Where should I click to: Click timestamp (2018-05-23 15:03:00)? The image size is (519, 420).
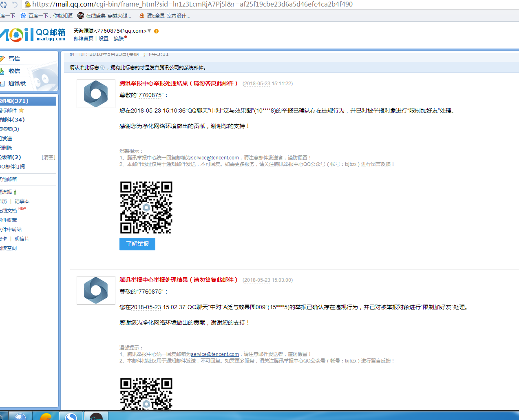coord(268,280)
